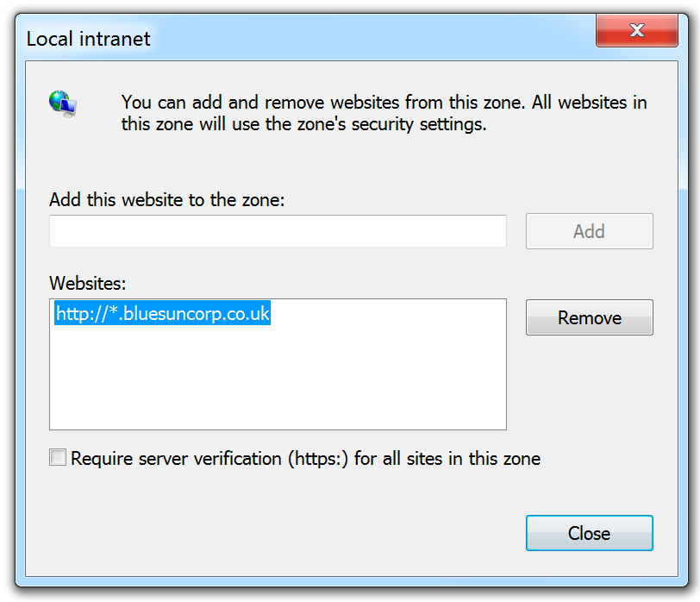This screenshot has width=700, height=602.
Task: Dismiss dialog using the red X icon
Action: pos(636,30)
